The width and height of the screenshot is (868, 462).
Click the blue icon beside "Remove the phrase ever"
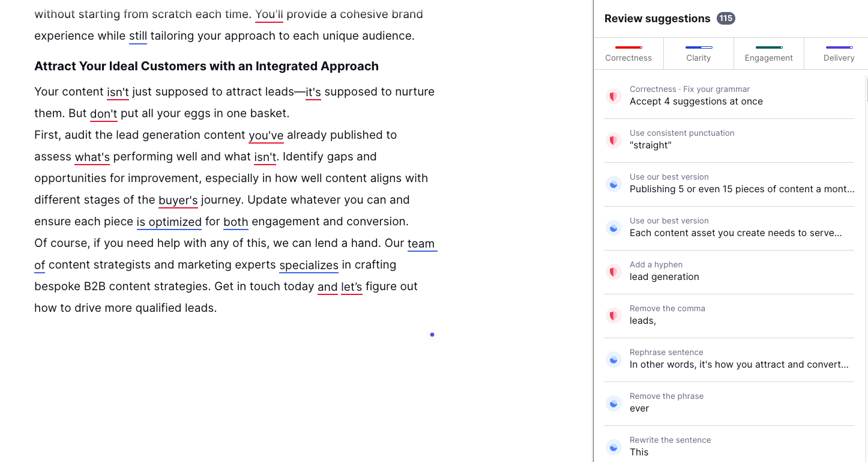point(613,403)
